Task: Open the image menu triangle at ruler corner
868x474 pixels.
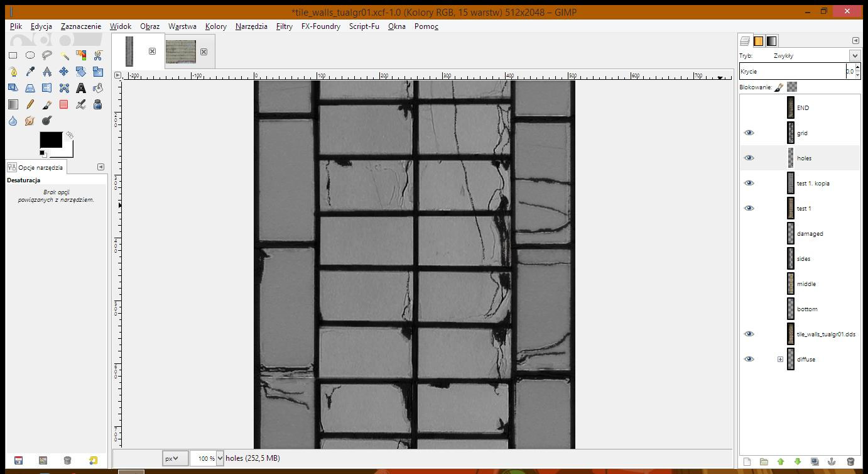Action: coord(117,75)
